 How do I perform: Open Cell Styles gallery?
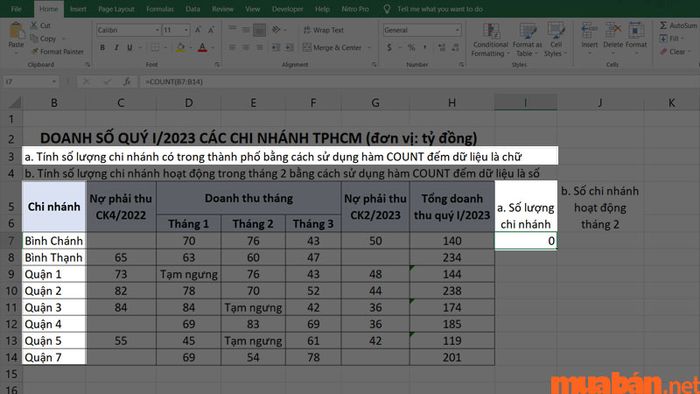pos(556,40)
